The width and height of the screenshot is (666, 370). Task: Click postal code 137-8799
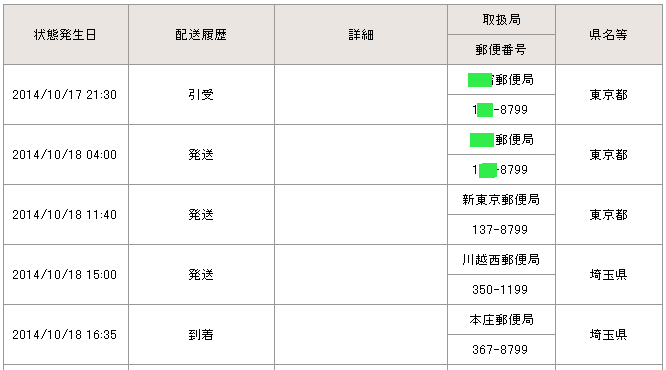pyautogui.click(x=501, y=230)
